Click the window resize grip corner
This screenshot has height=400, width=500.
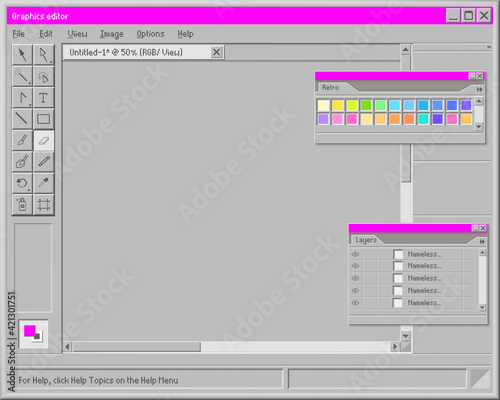pos(481,379)
